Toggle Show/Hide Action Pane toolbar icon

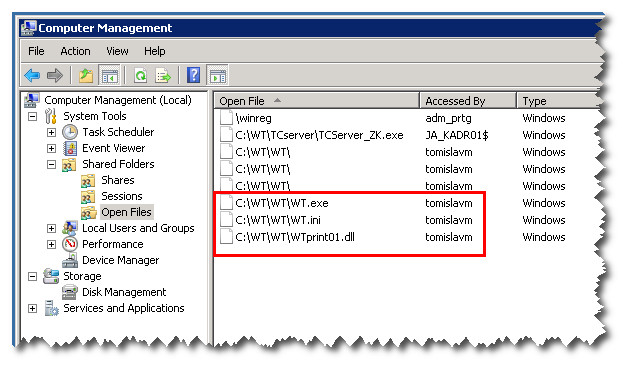coord(217,75)
